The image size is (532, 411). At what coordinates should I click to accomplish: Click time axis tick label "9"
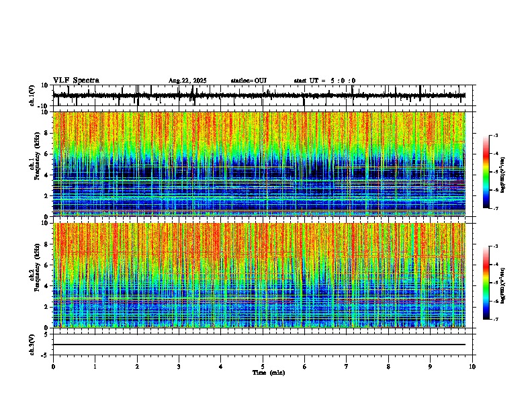pos(430,367)
